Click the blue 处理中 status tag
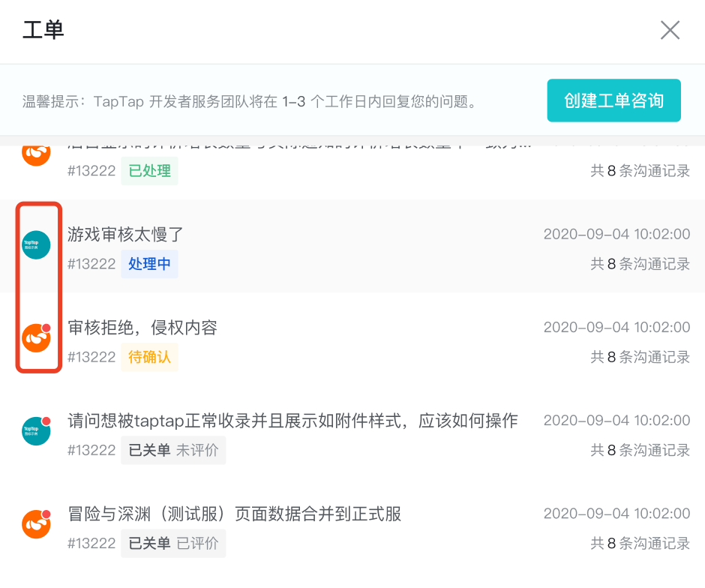The image size is (705, 588). (150, 264)
